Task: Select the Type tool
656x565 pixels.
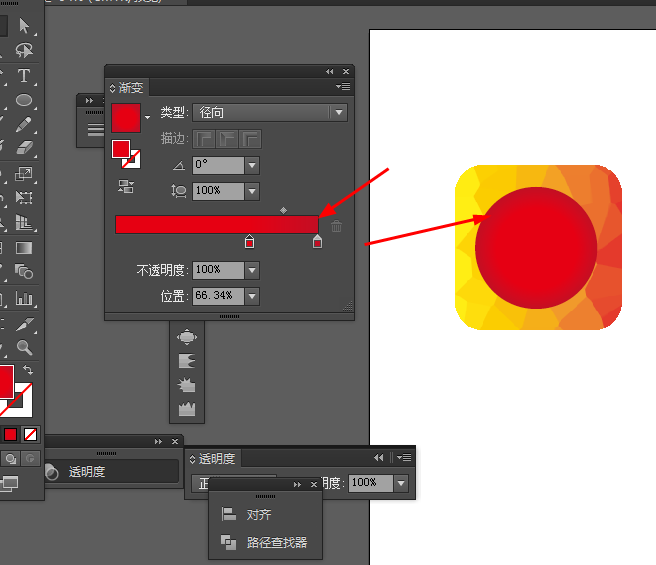Action: click(24, 76)
